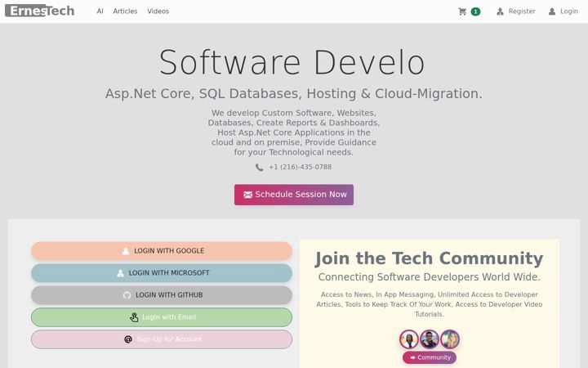Click the Join the Tech Community heading

pyautogui.click(x=430, y=258)
